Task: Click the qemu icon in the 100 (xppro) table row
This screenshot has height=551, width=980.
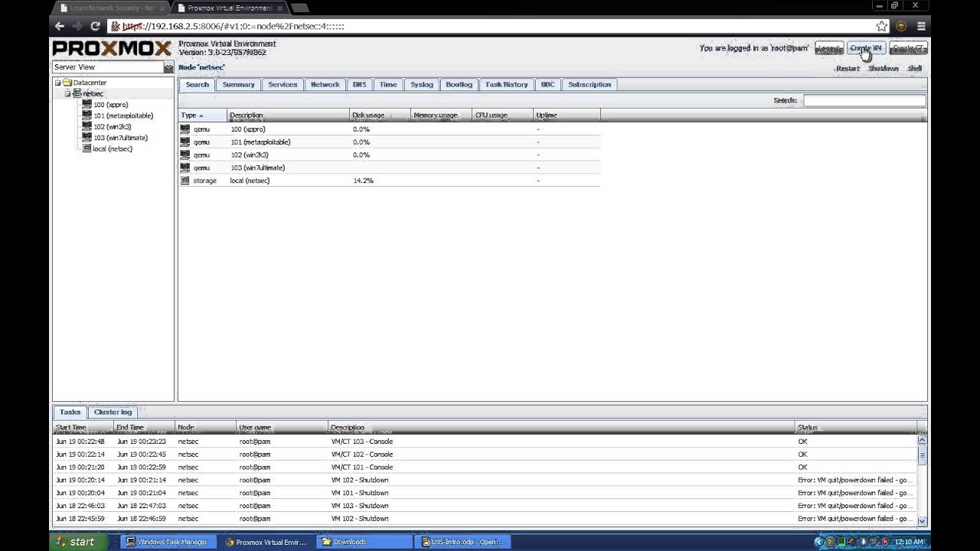Action: tap(185, 129)
